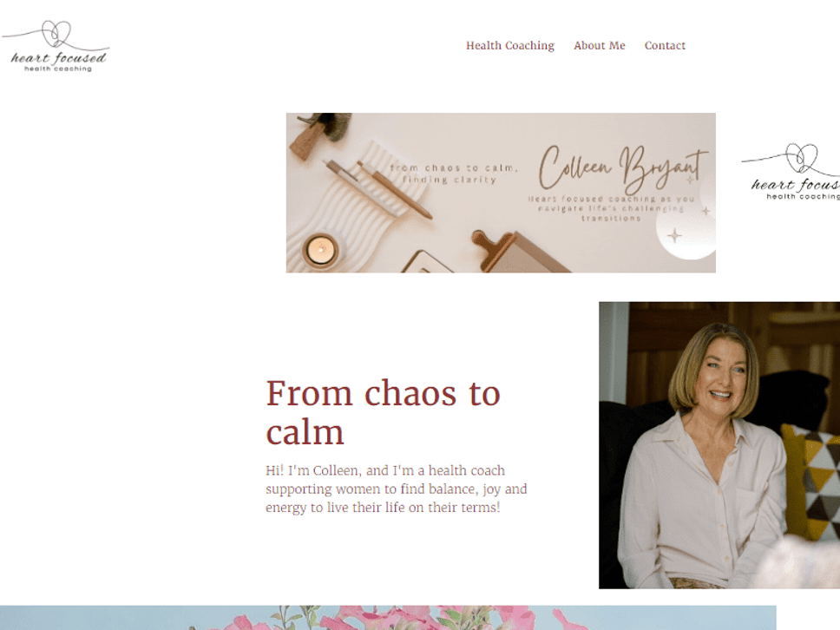Image resolution: width=840 pixels, height=630 pixels.
Task: Click the heart focused logo in the header
Action: tap(56, 46)
